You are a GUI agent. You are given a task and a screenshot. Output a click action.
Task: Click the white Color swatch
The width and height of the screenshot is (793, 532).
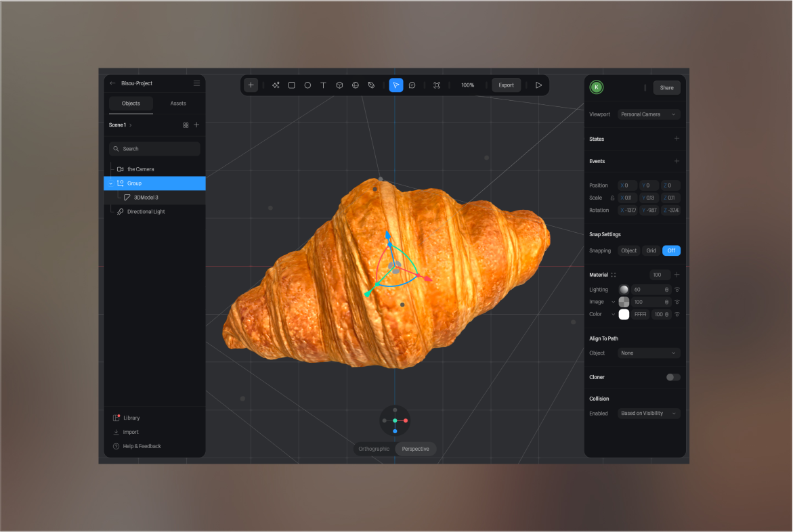pyautogui.click(x=624, y=314)
